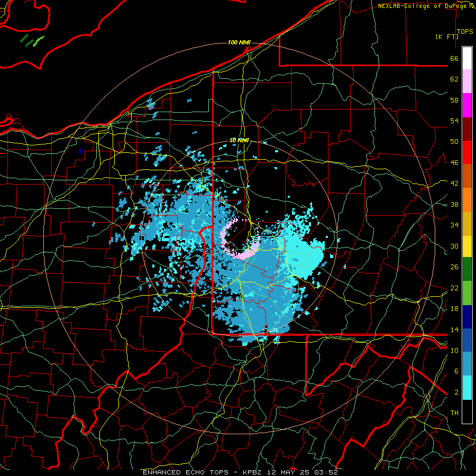Click the navy blue legend swatch
The width and height of the screenshot is (476, 476).
[x=467, y=317]
